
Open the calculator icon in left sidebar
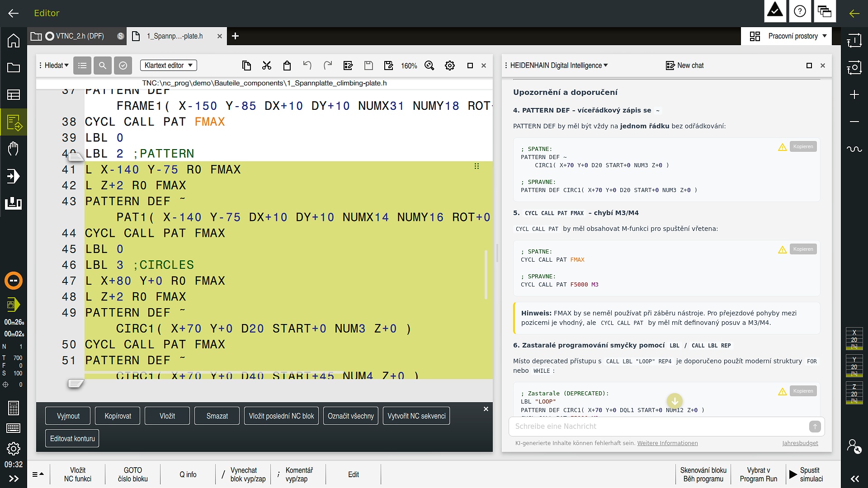[14, 408]
